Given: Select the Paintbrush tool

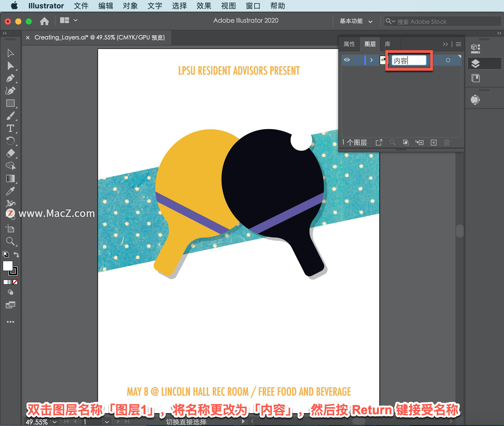Looking at the screenshot, I should (x=10, y=116).
